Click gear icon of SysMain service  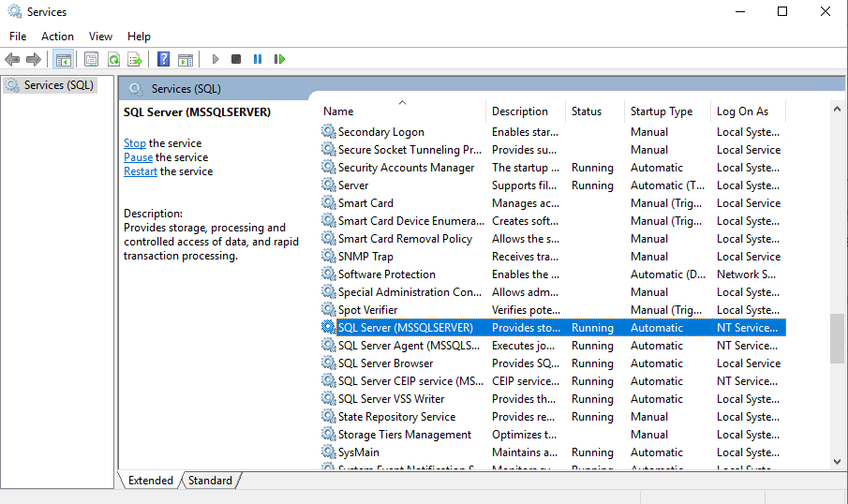(328, 452)
